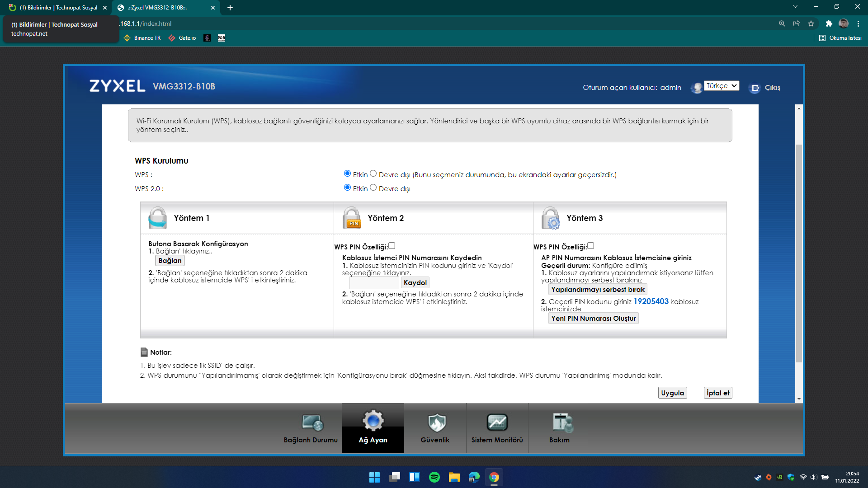Screen dimensions: 868x488
Task: Click Yeni PIN Numarası Oluştur button
Action: click(x=593, y=319)
